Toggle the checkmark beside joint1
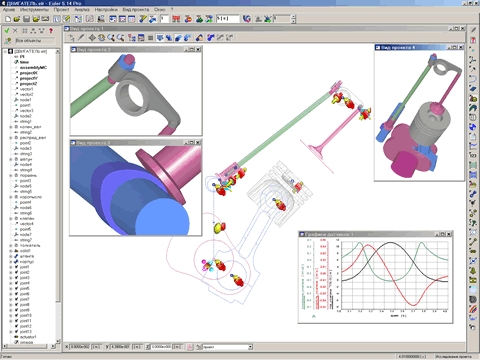 pos(16,267)
